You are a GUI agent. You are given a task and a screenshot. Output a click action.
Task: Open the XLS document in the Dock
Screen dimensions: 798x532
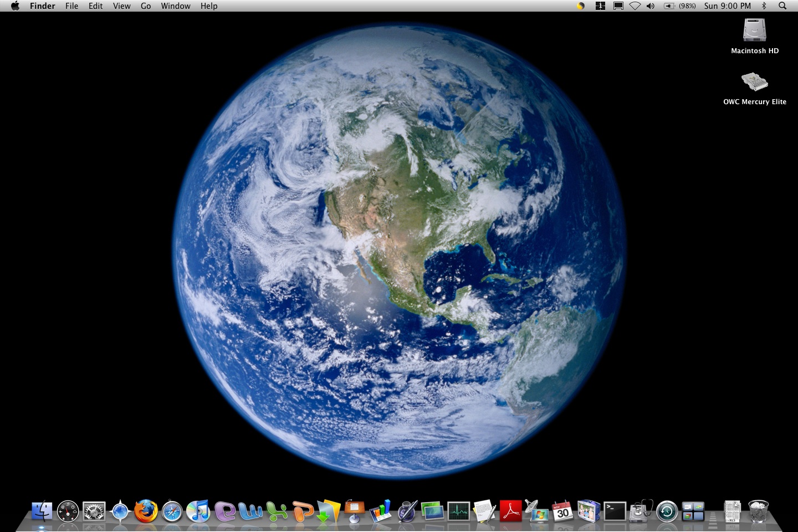[x=733, y=511]
